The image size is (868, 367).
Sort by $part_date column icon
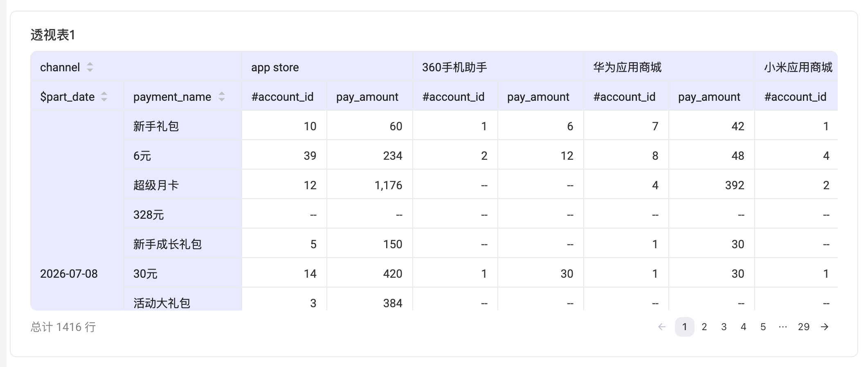104,97
